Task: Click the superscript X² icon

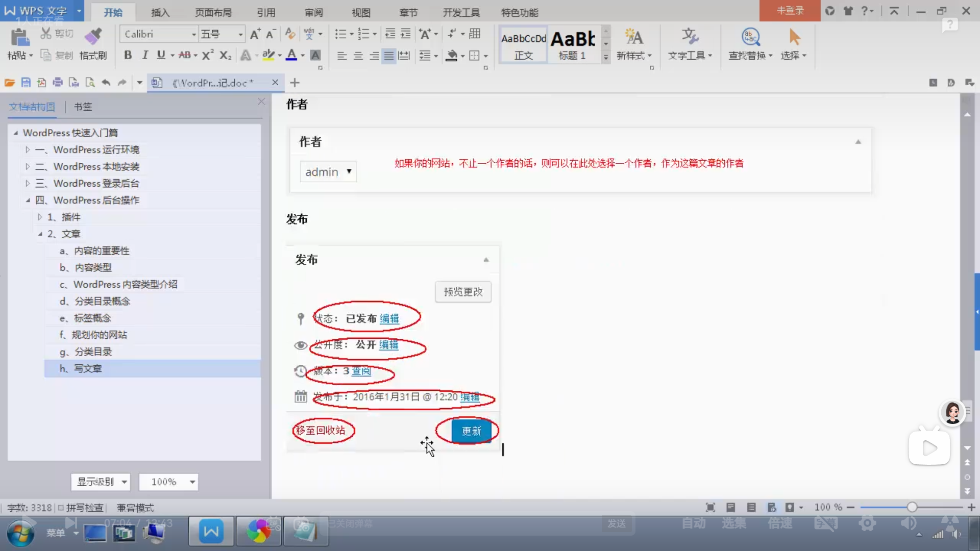Action: click(207, 55)
